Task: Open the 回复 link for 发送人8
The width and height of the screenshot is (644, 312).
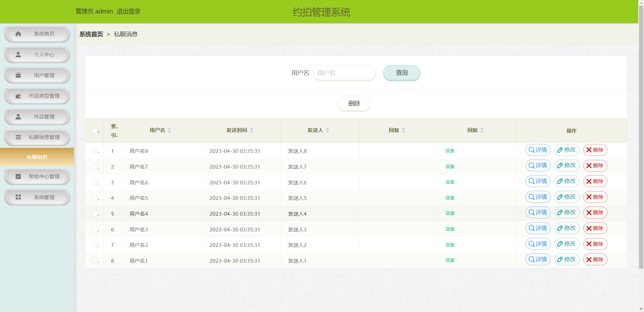Action: click(450, 151)
